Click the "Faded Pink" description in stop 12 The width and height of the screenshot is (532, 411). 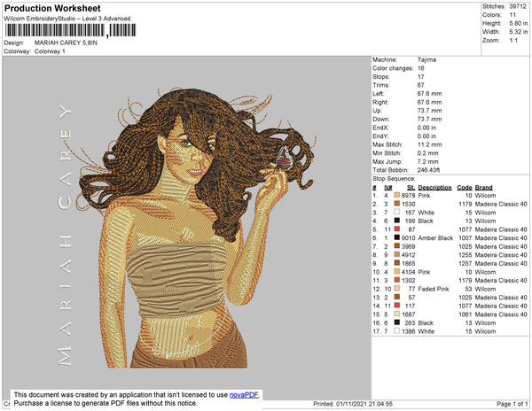(434, 289)
